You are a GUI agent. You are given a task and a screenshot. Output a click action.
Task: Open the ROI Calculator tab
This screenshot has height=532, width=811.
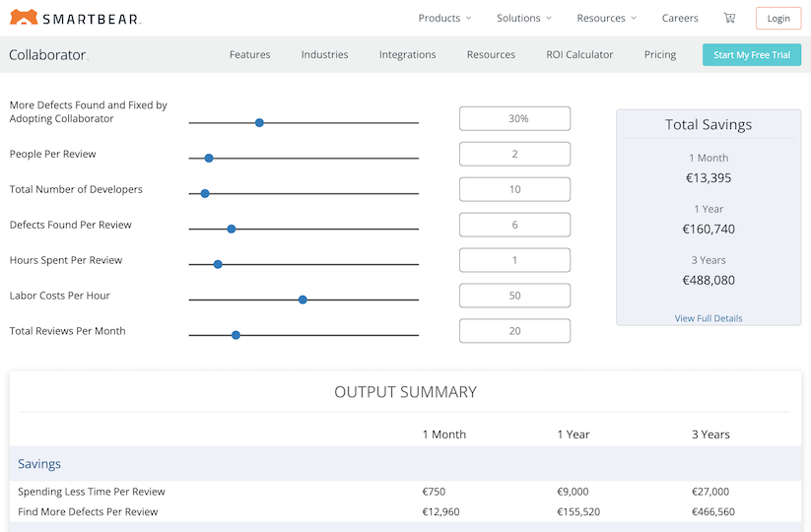(x=579, y=54)
